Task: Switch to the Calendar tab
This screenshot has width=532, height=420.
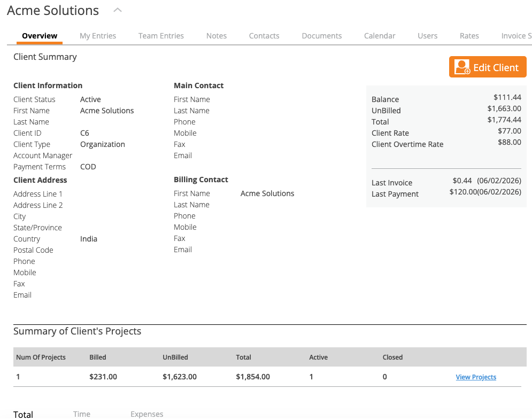Action: point(379,36)
